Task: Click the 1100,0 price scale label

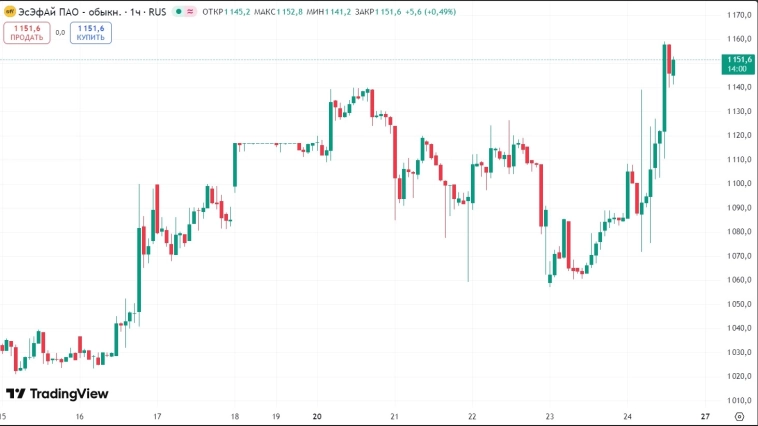Action: pos(739,184)
